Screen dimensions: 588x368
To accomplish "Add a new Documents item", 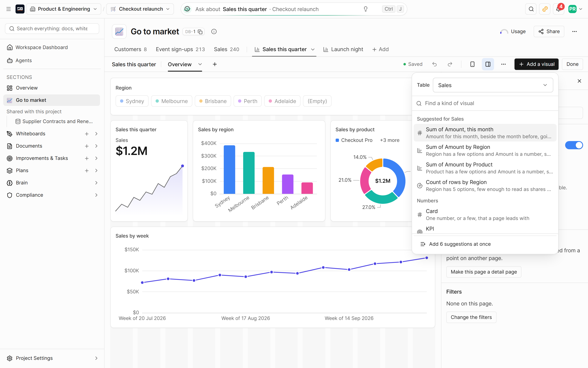I will click(87, 146).
